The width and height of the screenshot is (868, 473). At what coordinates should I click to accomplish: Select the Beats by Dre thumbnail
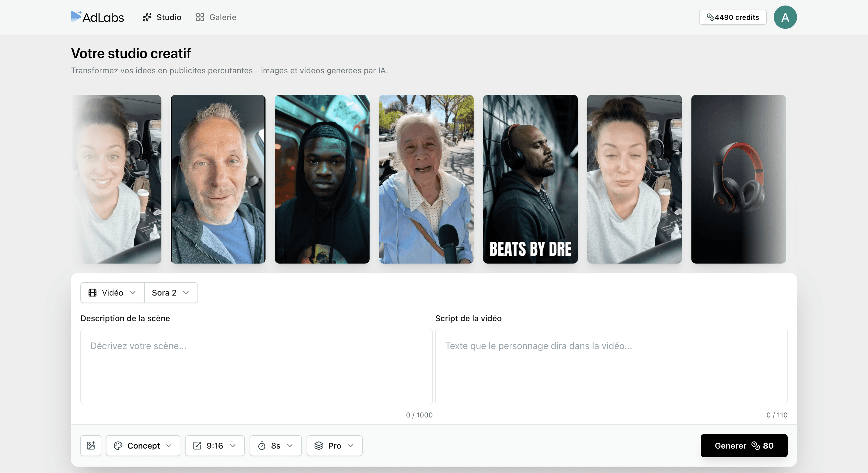[x=530, y=179]
